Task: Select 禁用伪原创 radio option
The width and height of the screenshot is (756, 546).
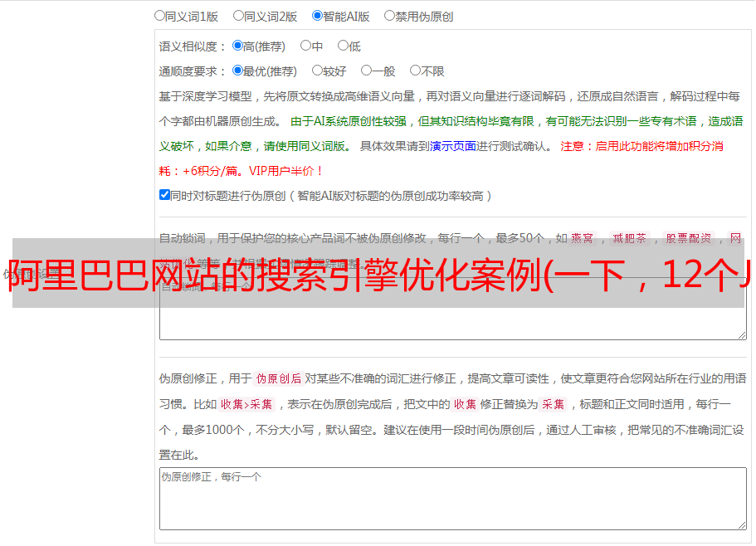Action: (x=389, y=16)
